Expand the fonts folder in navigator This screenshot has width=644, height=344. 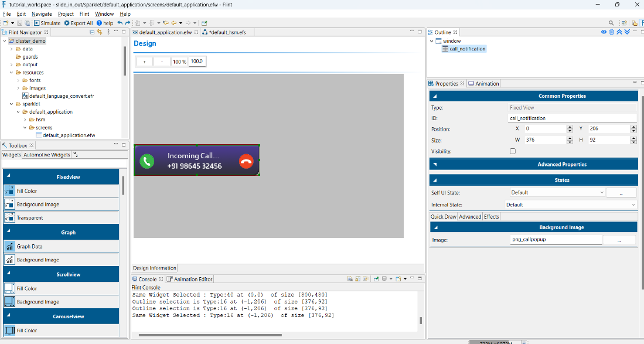coord(18,80)
